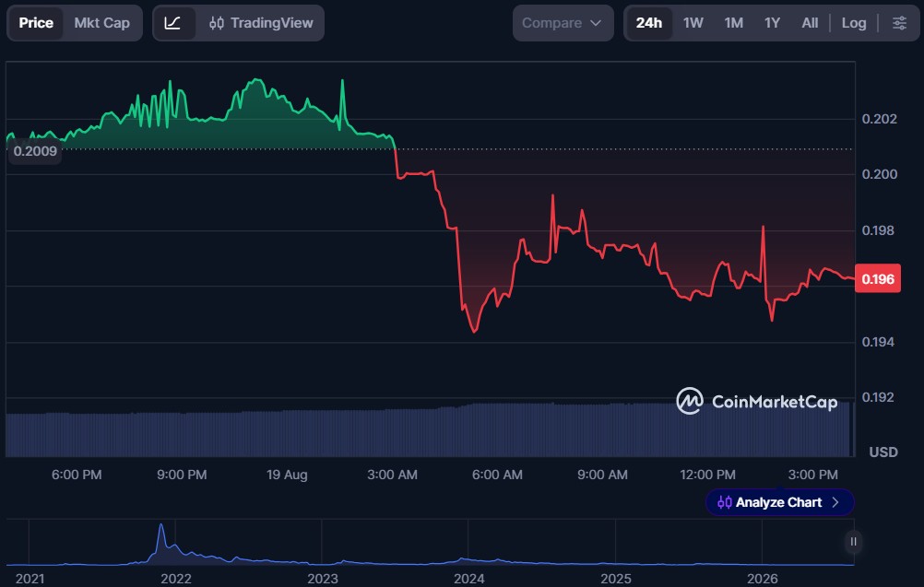Select the 1M time range
Viewport: 924px width, 587px height.
pyautogui.click(x=734, y=23)
